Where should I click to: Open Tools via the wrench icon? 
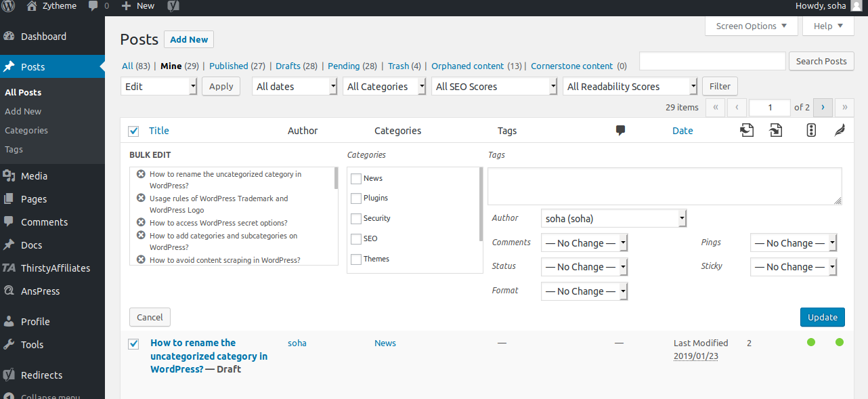[9, 345]
